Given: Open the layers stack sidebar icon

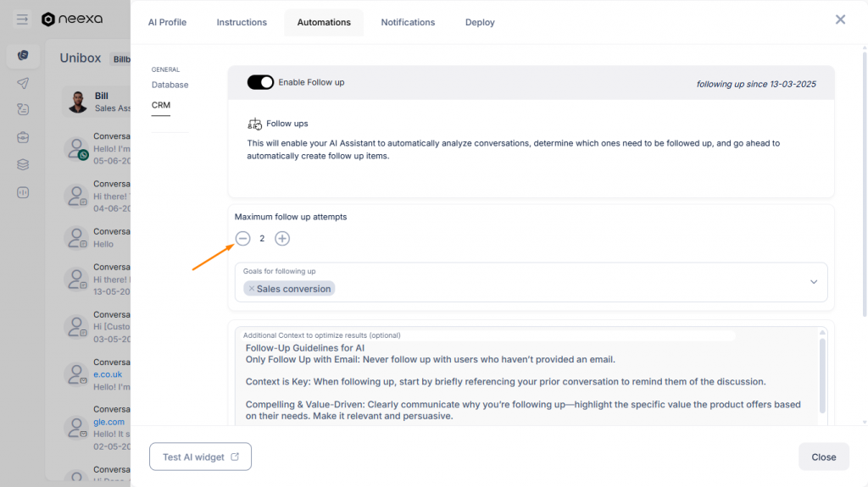Looking at the screenshot, I should click(x=23, y=165).
